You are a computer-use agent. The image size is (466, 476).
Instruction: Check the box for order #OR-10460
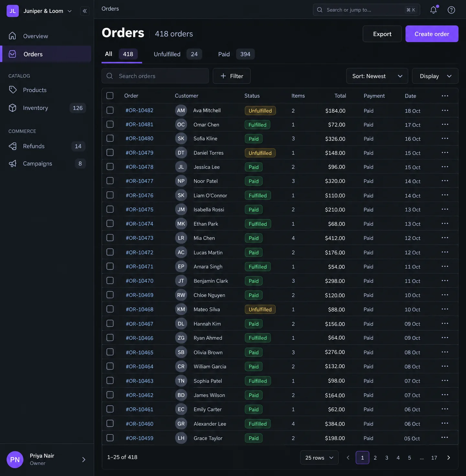110,423
